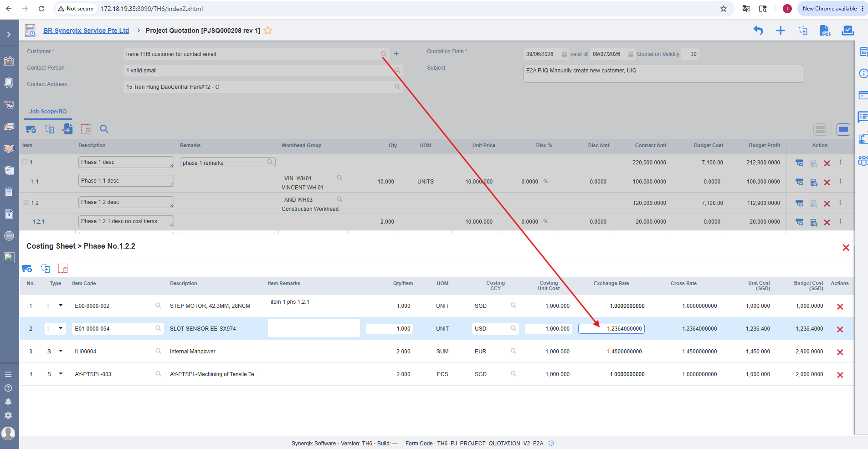This screenshot has height=449, width=868.
Task: Click the Exchange Rate field showing 1.2364000000
Action: [611, 329]
